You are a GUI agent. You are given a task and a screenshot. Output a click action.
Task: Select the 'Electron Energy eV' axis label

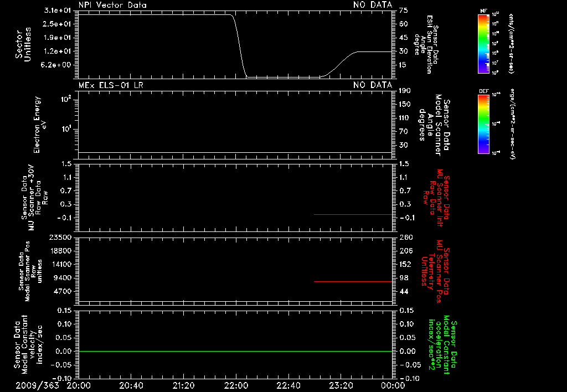coord(39,125)
